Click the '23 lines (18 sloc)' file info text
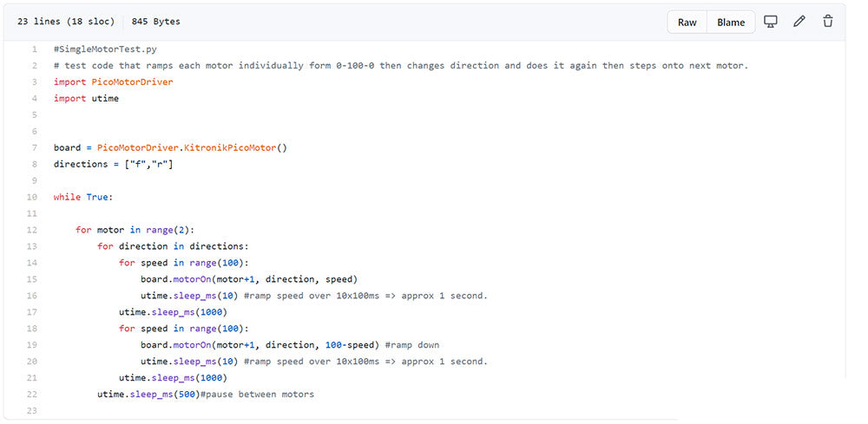The height and width of the screenshot is (424, 868). (66, 22)
